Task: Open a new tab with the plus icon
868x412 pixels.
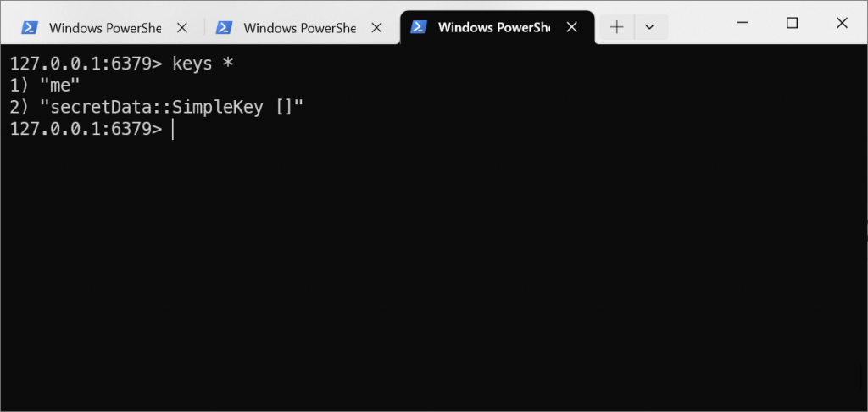Action: 617,26
